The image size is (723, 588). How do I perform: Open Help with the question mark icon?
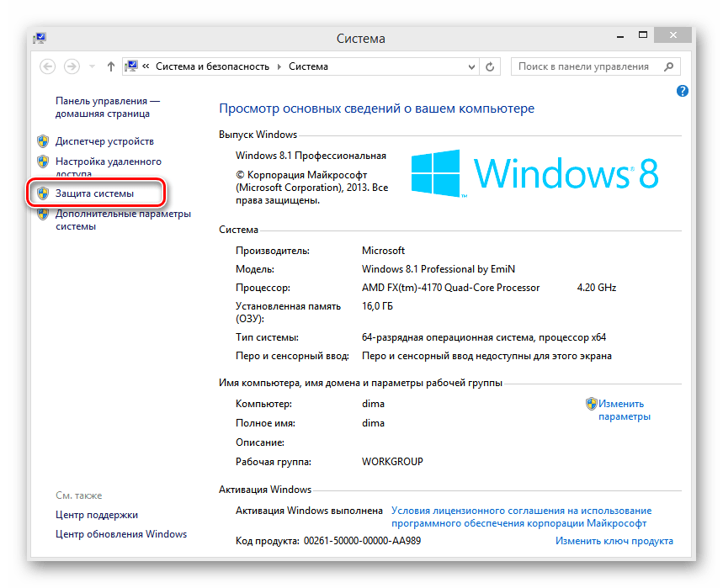pos(683,91)
